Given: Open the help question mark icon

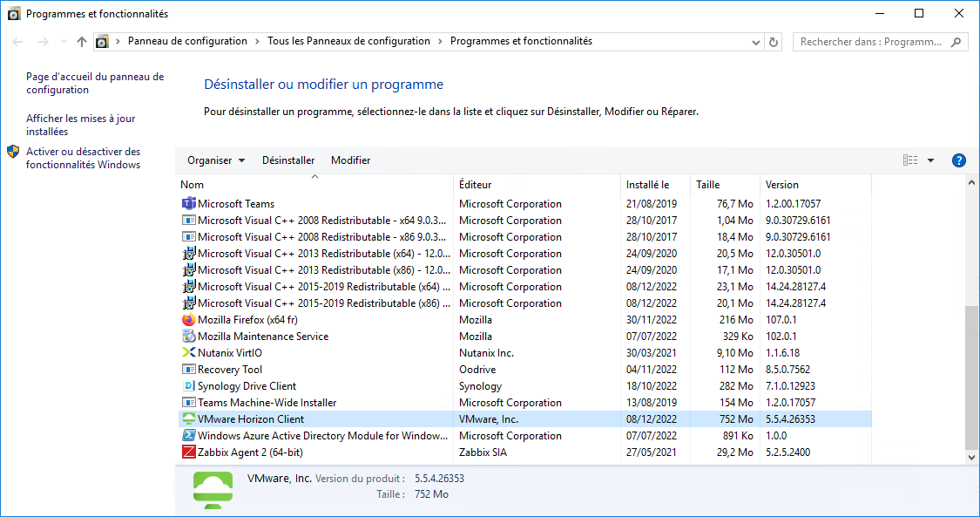Looking at the screenshot, I should click(958, 160).
